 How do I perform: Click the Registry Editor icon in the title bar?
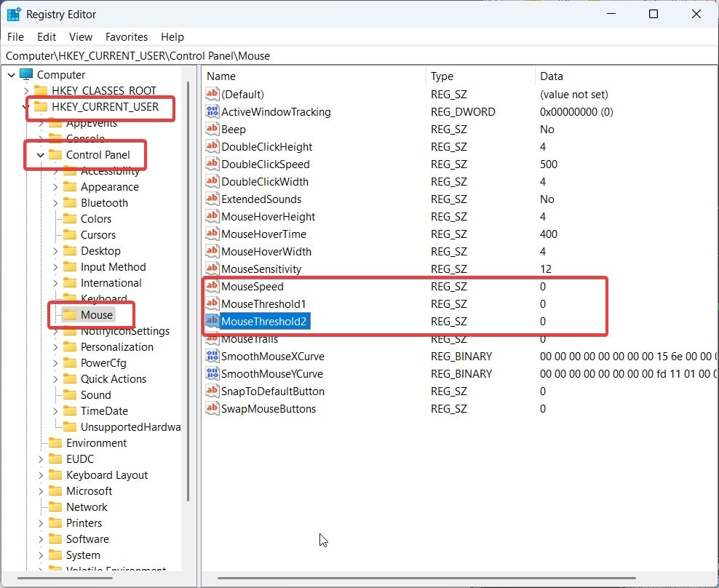[x=12, y=13]
